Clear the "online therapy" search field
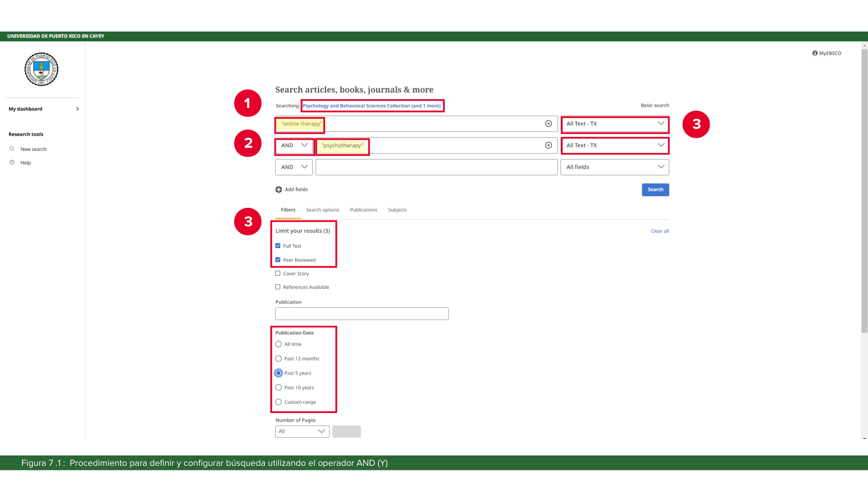The width and height of the screenshot is (868, 488). (x=548, y=124)
